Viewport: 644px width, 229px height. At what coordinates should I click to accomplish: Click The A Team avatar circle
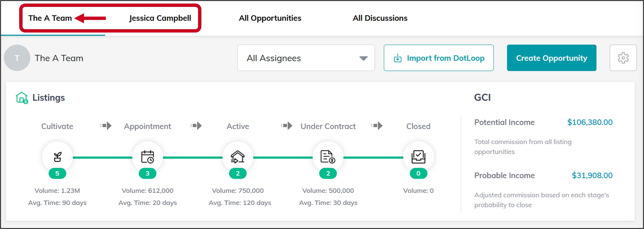[17, 58]
